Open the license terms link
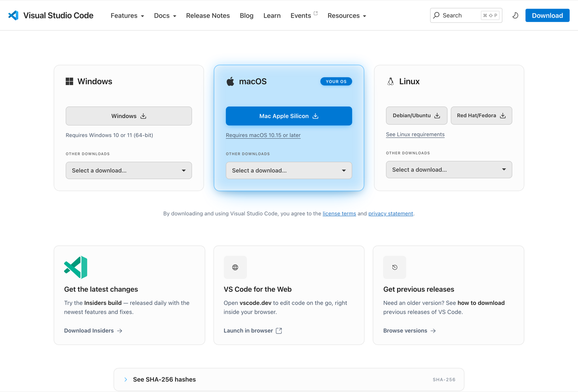 339,213
